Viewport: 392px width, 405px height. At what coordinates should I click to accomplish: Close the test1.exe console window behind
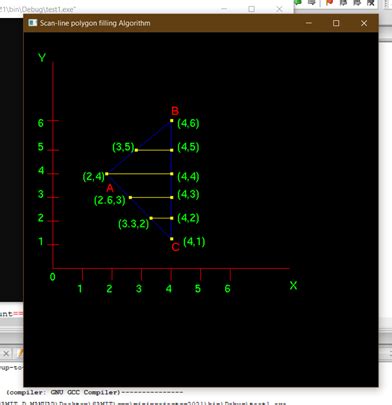click(279, 9)
